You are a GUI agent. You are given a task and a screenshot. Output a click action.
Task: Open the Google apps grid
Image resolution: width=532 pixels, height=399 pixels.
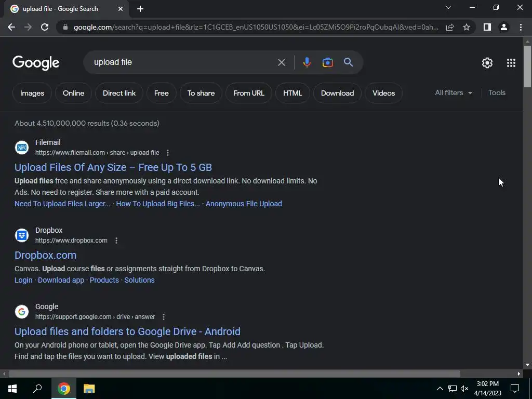(x=511, y=63)
